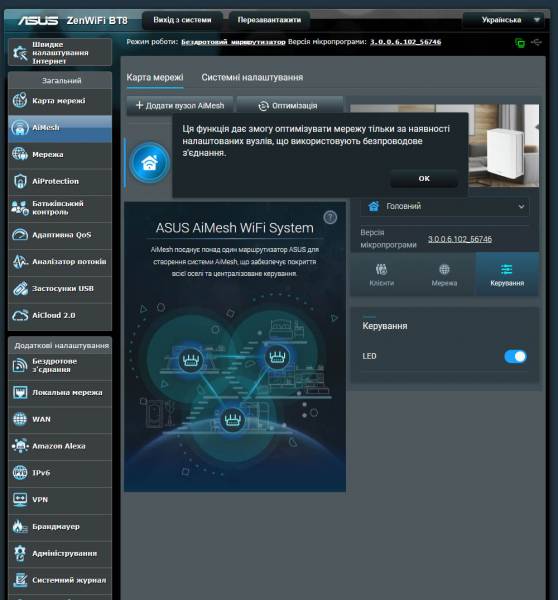Click the Вихід з системи button

[182, 20]
